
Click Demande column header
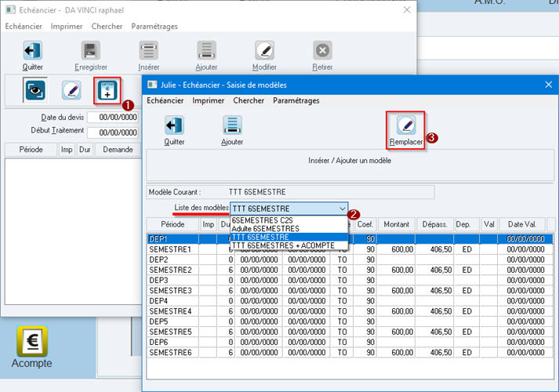point(118,150)
